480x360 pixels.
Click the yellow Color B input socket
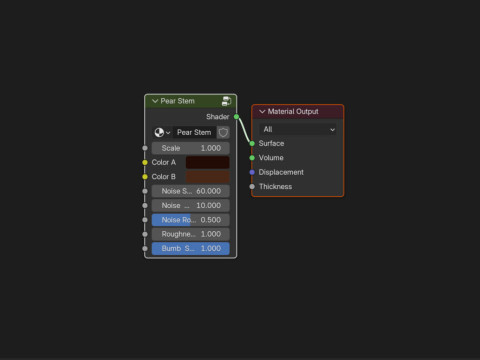pos(145,177)
